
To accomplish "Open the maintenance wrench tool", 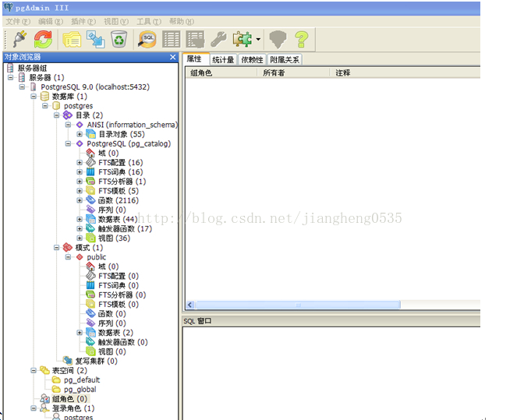I will [218, 40].
